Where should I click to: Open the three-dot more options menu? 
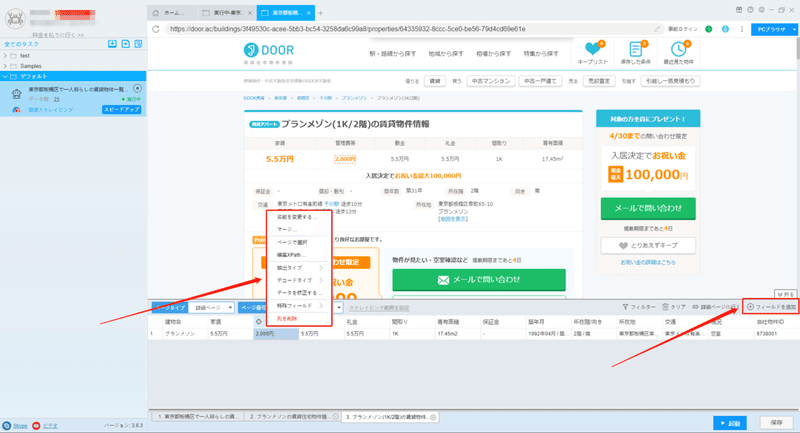pos(742,29)
